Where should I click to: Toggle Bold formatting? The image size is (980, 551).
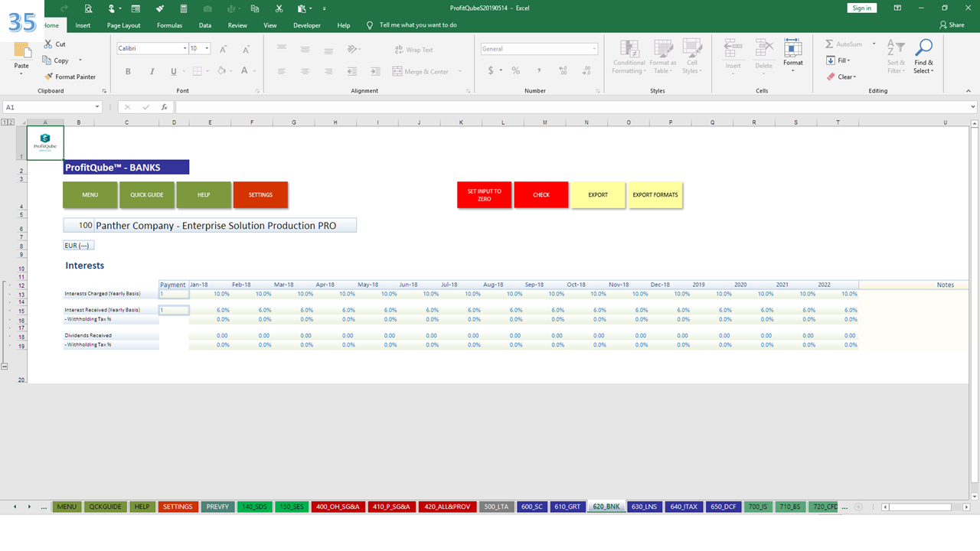click(128, 71)
